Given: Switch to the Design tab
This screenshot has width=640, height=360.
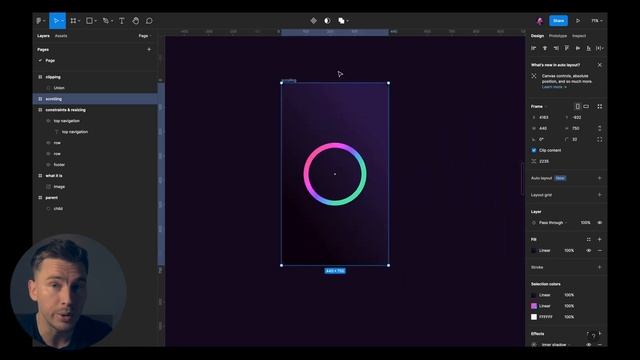Looking at the screenshot, I should pos(537,36).
